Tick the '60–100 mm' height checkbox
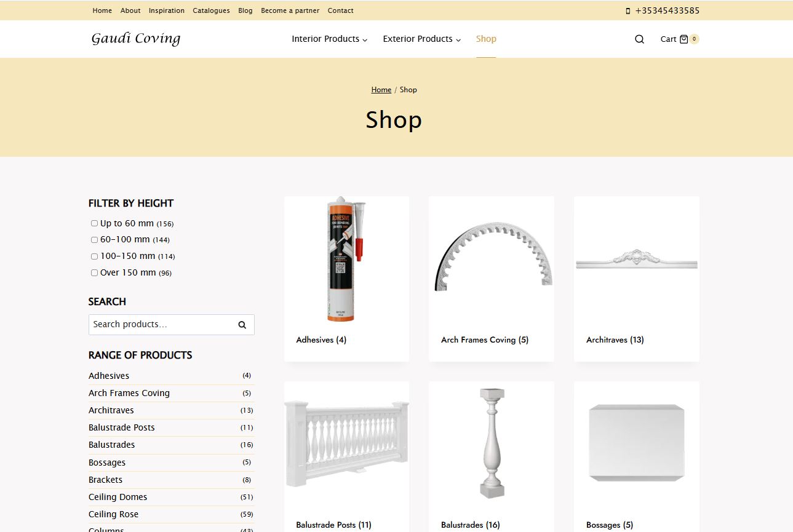This screenshot has height=532, width=793. click(94, 240)
